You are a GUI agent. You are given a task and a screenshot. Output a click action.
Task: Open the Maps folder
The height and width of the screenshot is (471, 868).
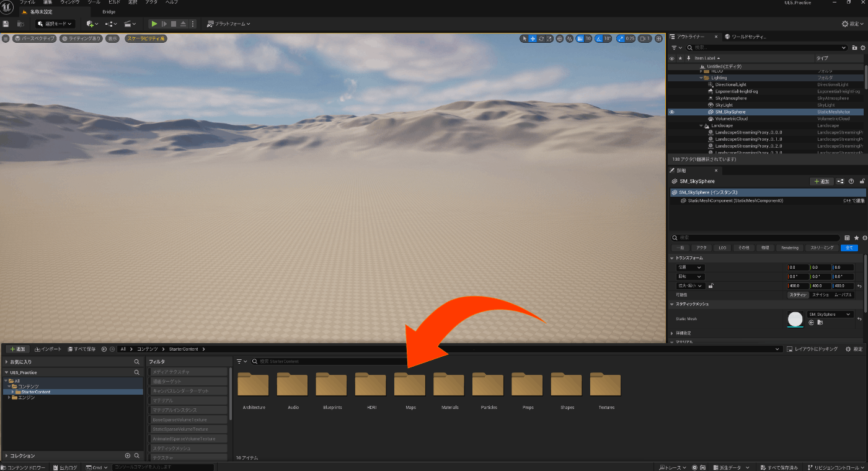[x=410, y=390]
